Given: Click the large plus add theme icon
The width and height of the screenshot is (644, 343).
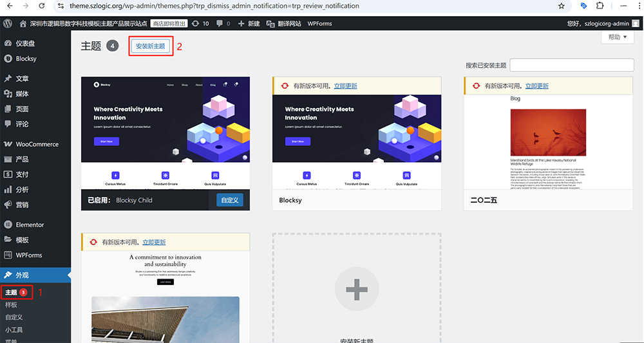Looking at the screenshot, I should tap(357, 289).
